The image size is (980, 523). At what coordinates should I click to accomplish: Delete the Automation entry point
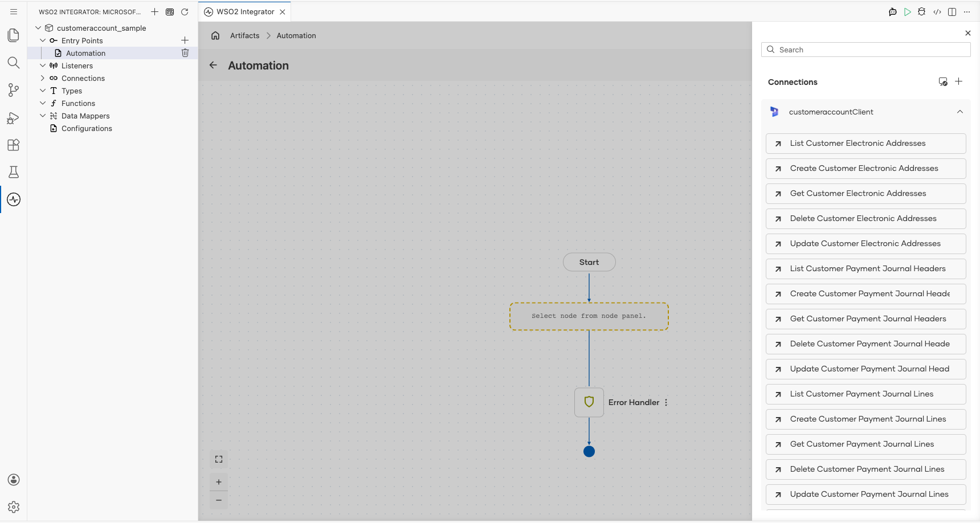click(185, 53)
